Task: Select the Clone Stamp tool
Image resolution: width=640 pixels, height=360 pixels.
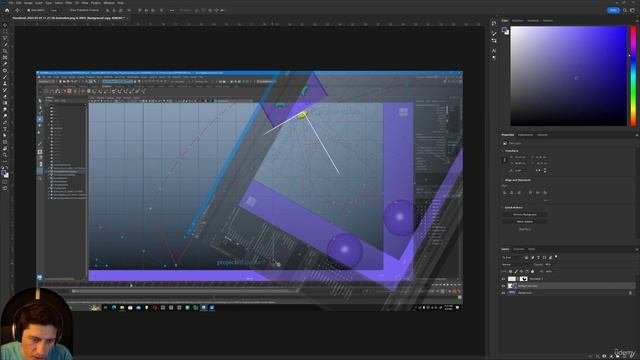Action: coord(5,84)
